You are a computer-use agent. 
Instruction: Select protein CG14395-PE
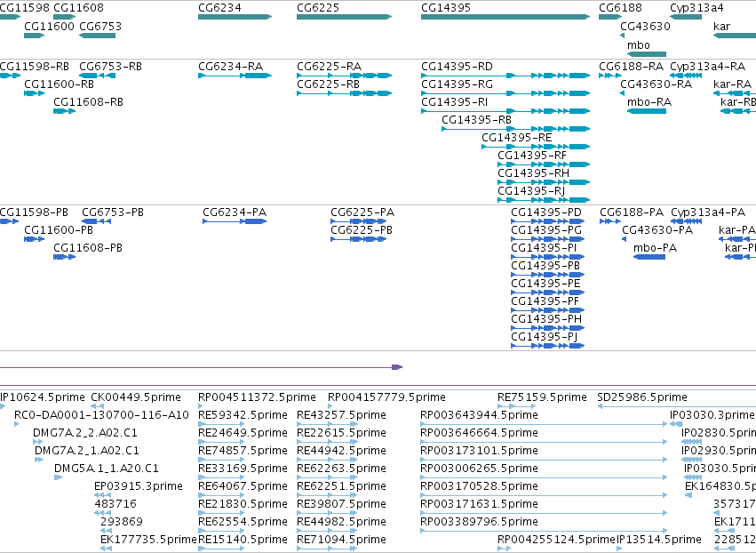(x=548, y=293)
